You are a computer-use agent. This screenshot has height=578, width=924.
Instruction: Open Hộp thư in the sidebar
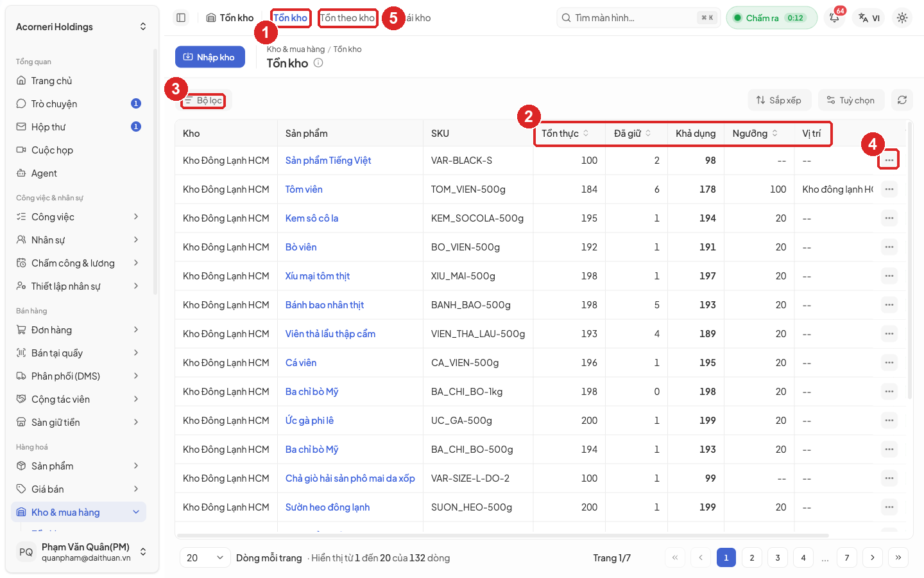(78, 127)
